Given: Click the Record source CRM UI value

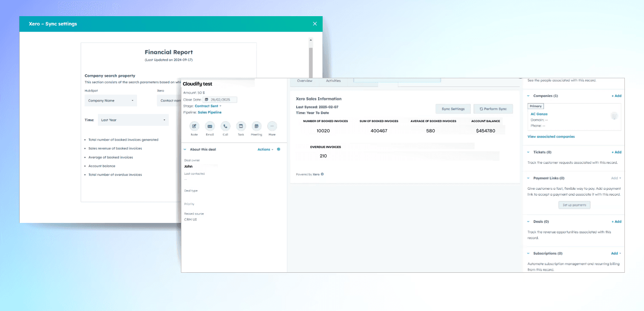Looking at the screenshot, I should tap(191, 220).
